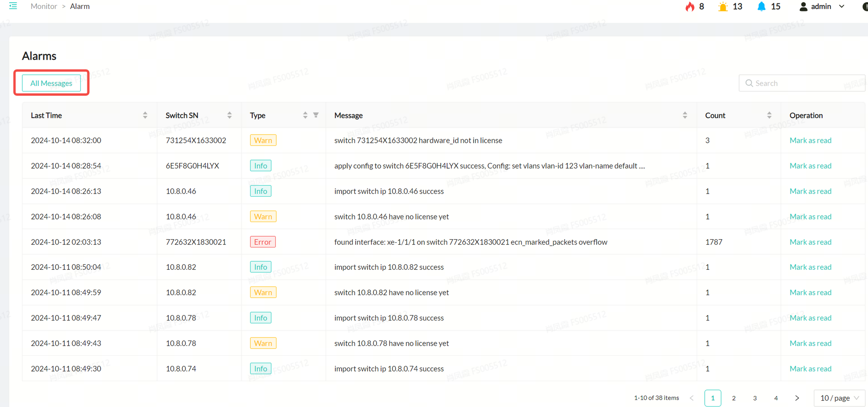Click the All Messages button
Viewport: 868px width, 407px height.
point(51,83)
